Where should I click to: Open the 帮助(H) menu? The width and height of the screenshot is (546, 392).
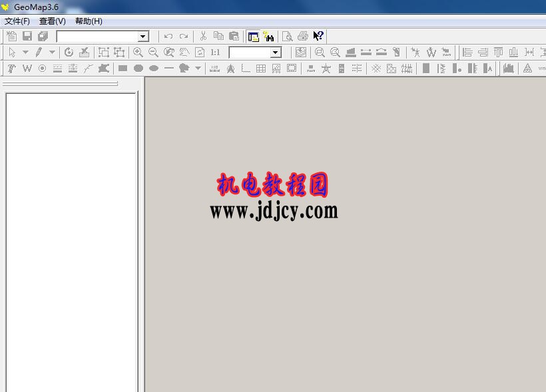coord(89,21)
